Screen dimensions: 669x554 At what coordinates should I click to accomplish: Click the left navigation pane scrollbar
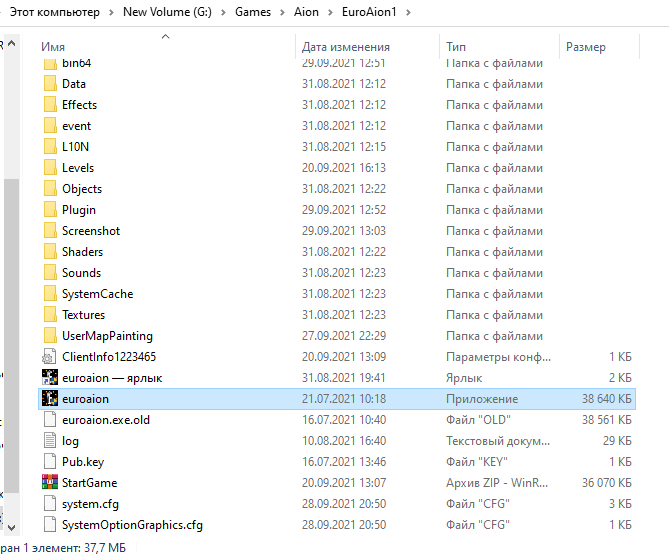click(x=12, y=300)
